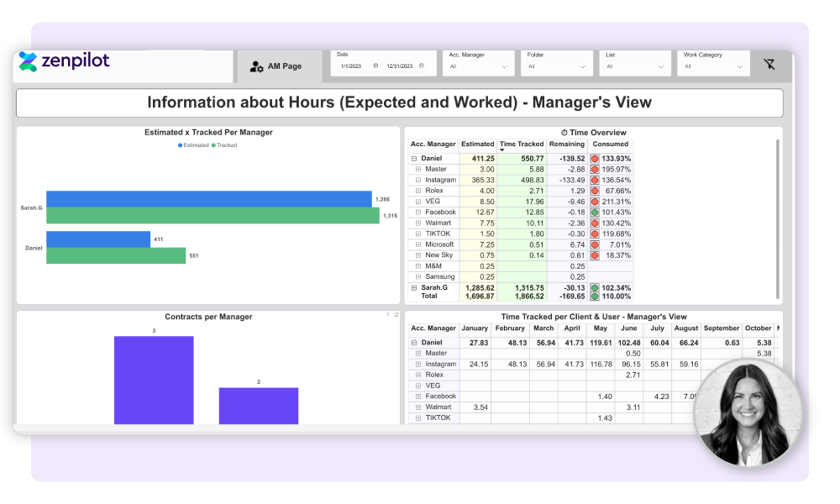Click focus mode icon on Contracts per Manager visual
Viewport: 840px width, 504px height.
coord(396,315)
